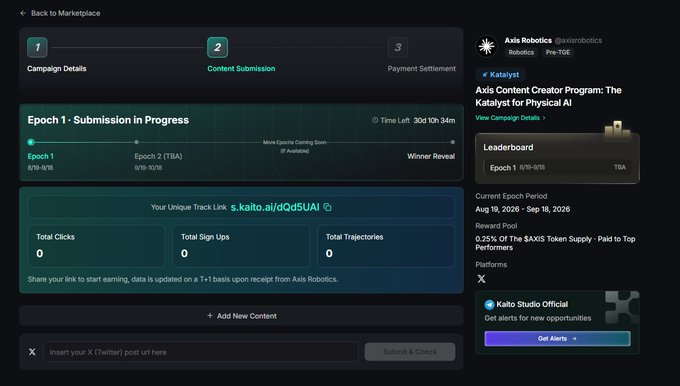Image resolution: width=680 pixels, height=386 pixels.
Task: Click the Axis Content Creator Program title
Action: 548,96
